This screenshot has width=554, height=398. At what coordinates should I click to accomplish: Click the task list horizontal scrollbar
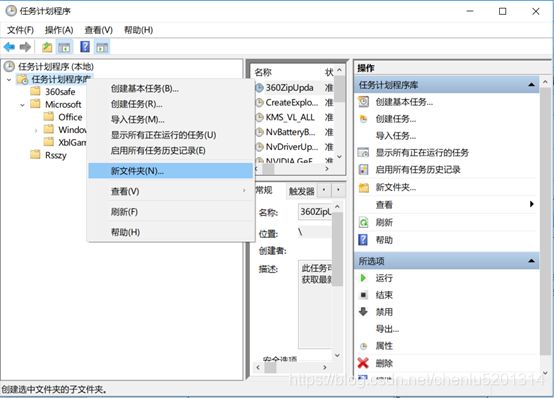click(292, 169)
